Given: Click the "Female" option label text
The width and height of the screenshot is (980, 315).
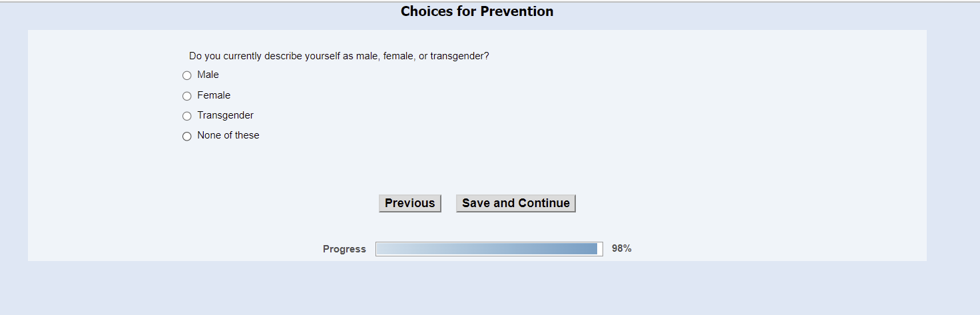Looking at the screenshot, I should [x=214, y=95].
